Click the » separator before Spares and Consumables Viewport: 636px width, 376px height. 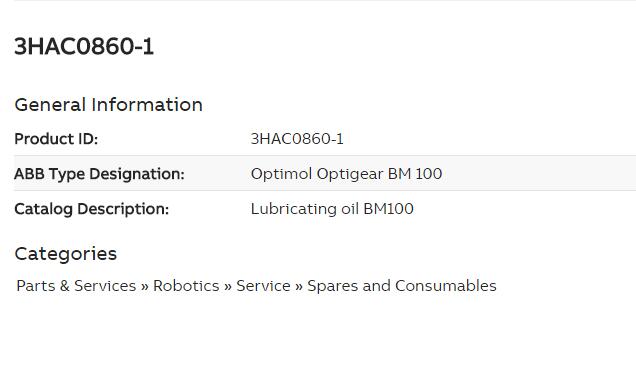pyautogui.click(x=299, y=286)
